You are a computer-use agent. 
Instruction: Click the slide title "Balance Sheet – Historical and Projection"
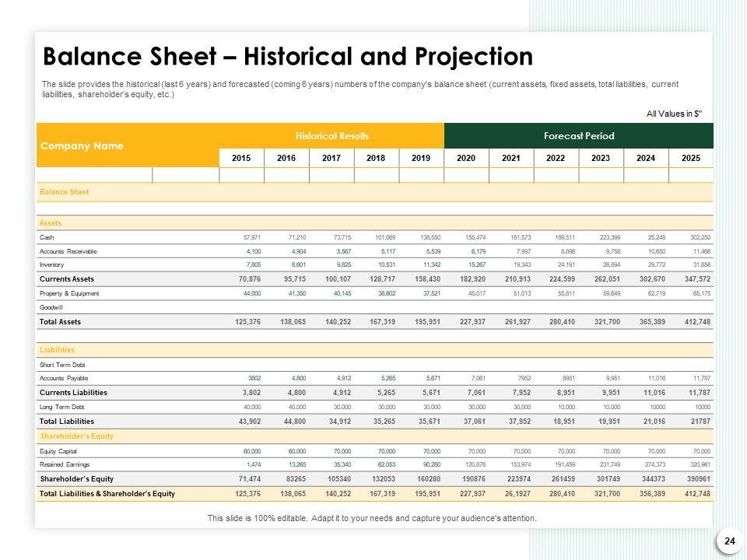pyautogui.click(x=288, y=57)
